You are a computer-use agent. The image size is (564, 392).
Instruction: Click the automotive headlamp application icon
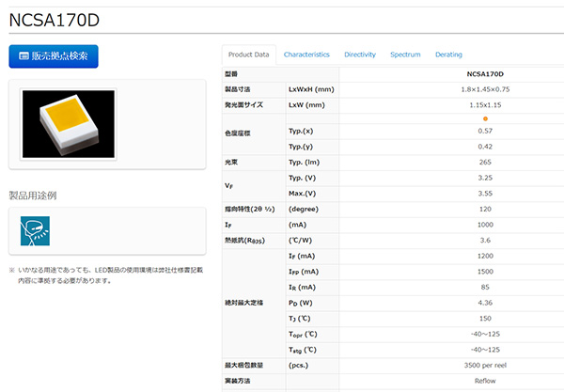[x=35, y=231]
